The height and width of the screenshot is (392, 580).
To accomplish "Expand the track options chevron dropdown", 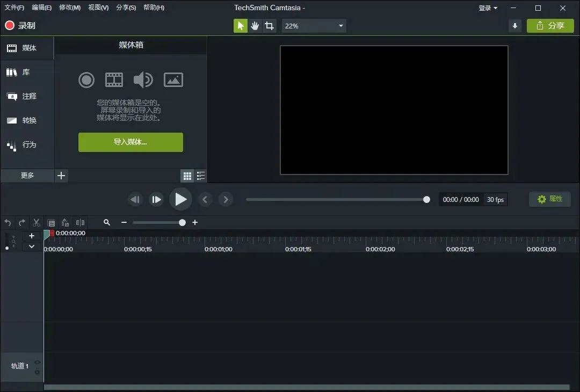I will pyautogui.click(x=32, y=246).
